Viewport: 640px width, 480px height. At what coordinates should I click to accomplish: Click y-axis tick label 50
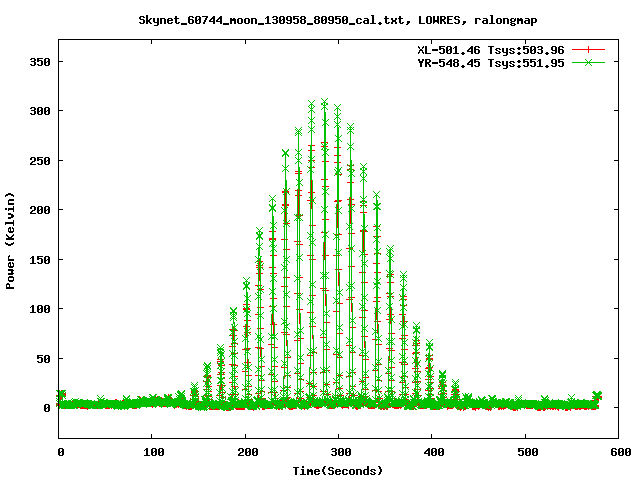tap(44, 359)
